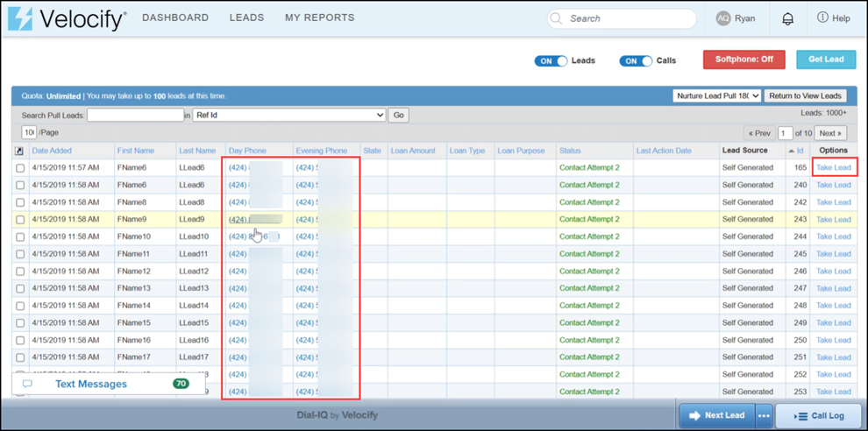The image size is (868, 431).
Task: Check the box for LLead8 row
Action: (20, 202)
